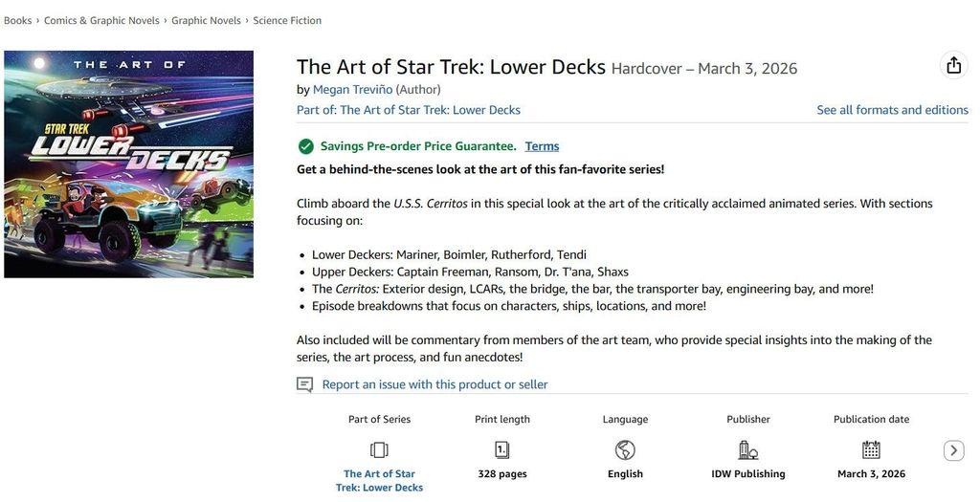Click the Language globe icon
This screenshot has height=502, width=980.
(x=625, y=450)
